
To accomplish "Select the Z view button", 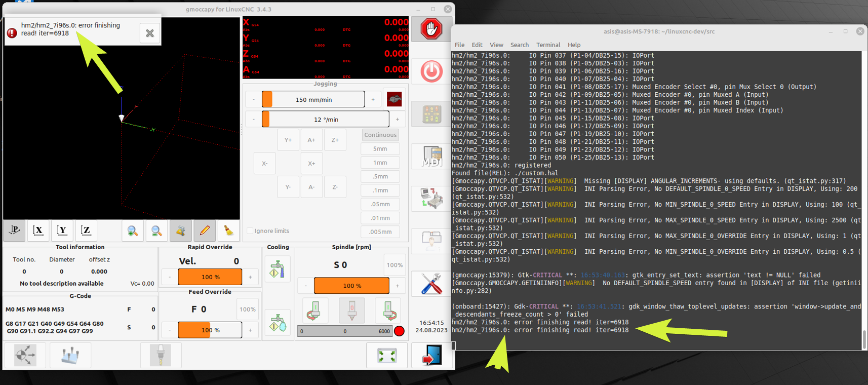I will point(86,230).
